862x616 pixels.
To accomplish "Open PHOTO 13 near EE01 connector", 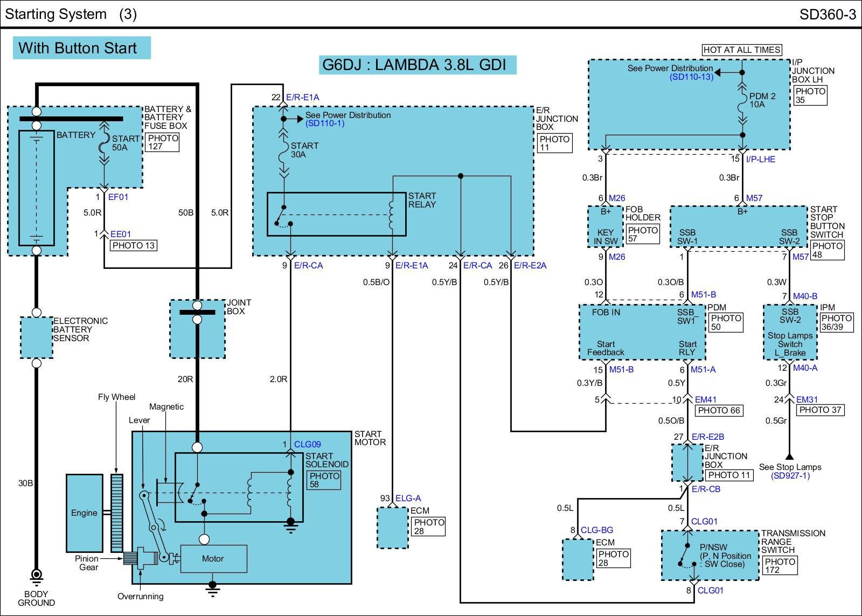I will point(134,246).
